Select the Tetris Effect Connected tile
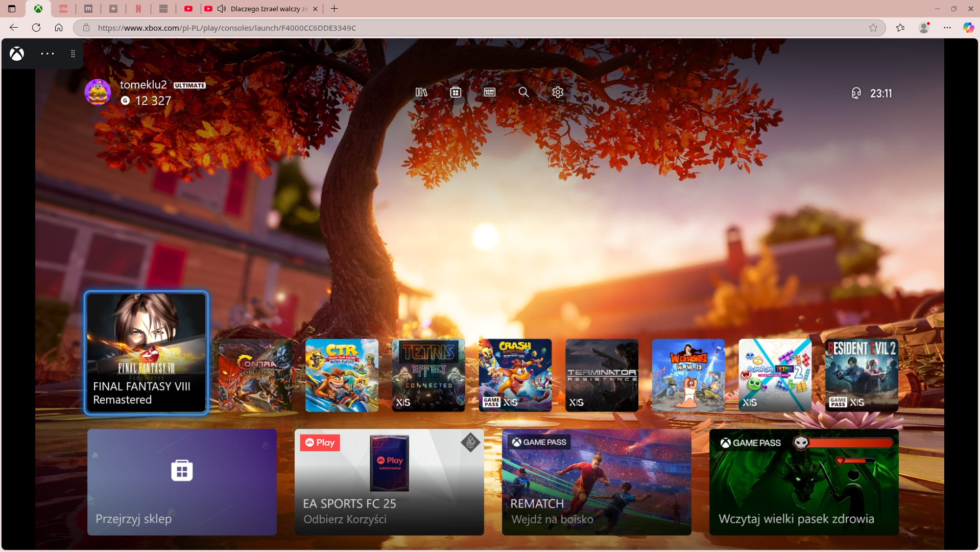 pos(428,375)
